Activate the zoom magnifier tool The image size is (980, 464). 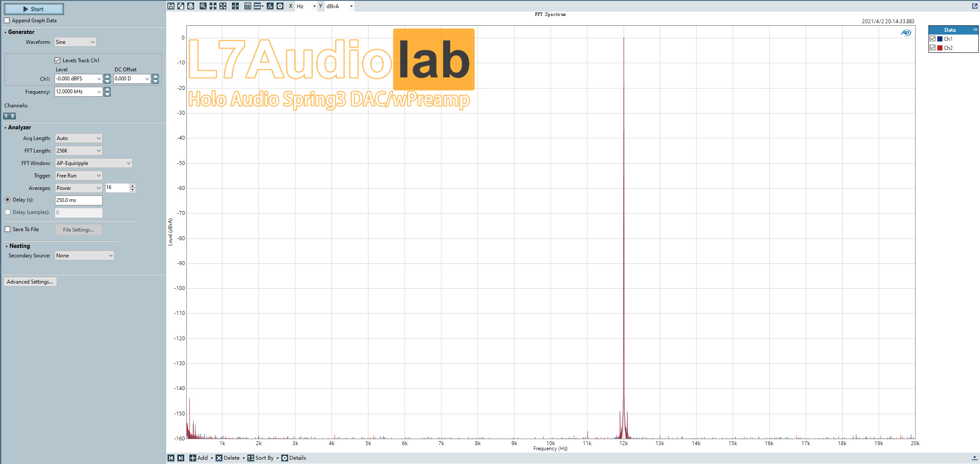click(x=203, y=6)
